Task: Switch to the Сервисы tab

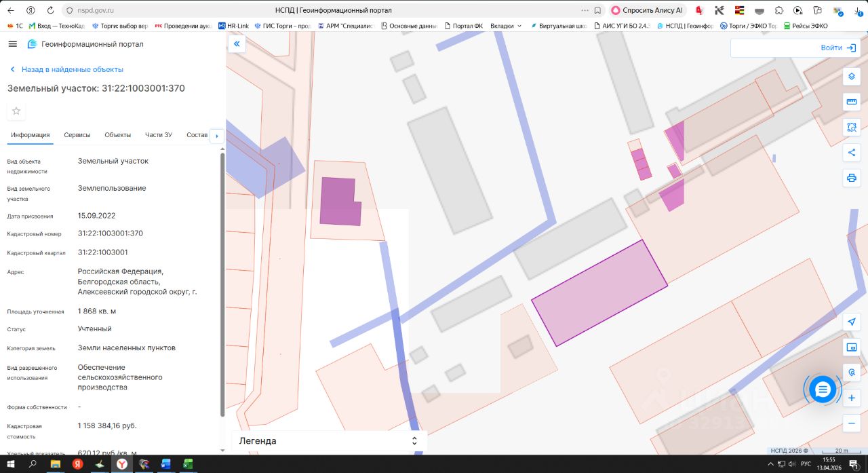Action: [77, 135]
